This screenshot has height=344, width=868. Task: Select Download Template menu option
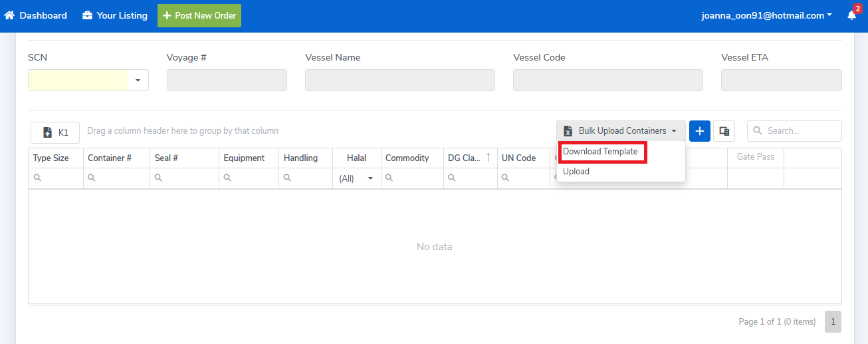(x=600, y=152)
